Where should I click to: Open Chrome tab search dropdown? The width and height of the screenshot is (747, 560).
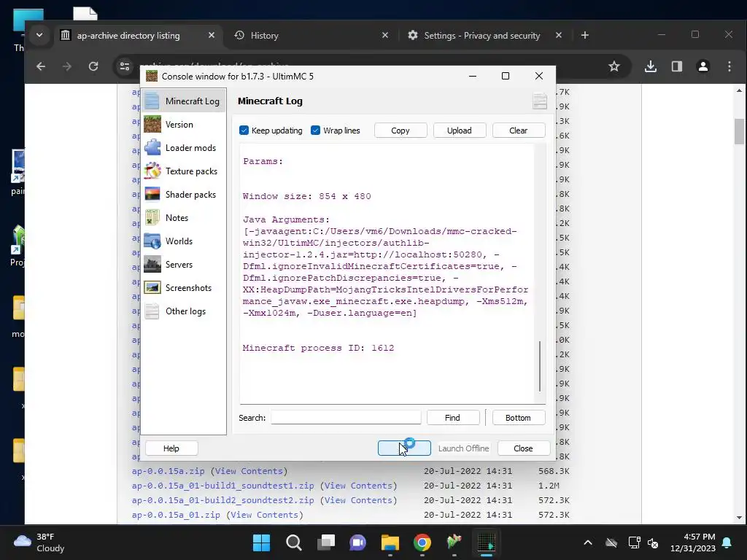[x=39, y=35]
